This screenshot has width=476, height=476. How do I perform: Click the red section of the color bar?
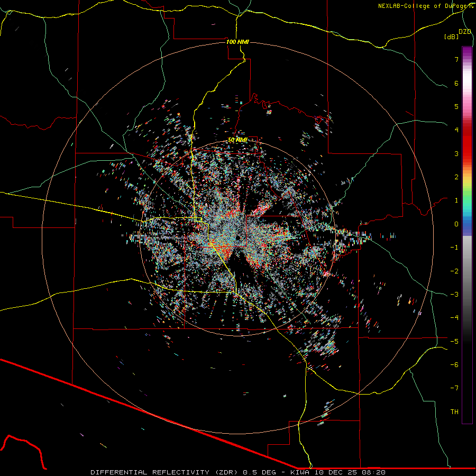pos(467,143)
